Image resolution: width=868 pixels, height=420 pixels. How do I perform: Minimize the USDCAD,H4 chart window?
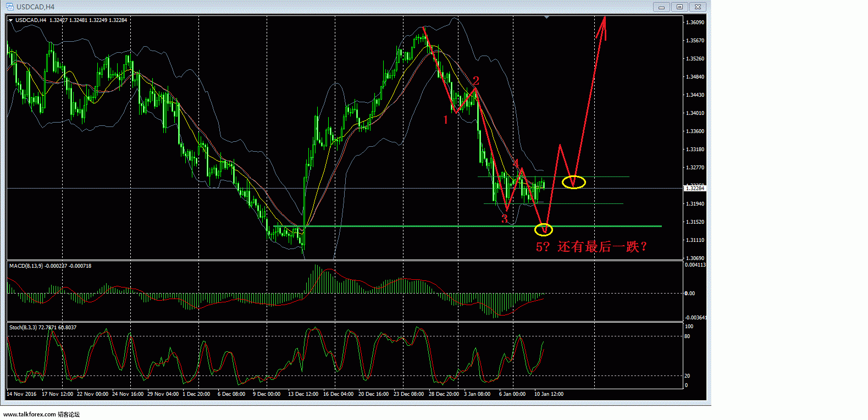(x=661, y=7)
